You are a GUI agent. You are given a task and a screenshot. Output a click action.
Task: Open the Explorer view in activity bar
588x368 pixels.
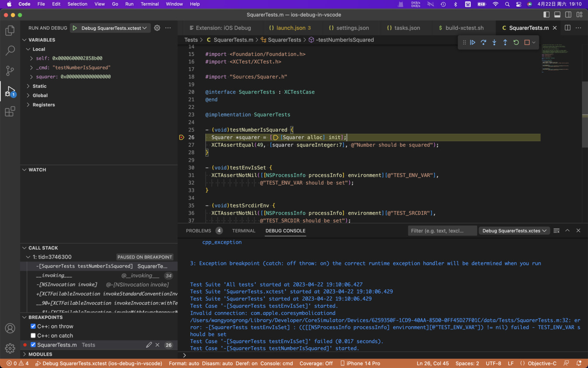click(x=10, y=30)
